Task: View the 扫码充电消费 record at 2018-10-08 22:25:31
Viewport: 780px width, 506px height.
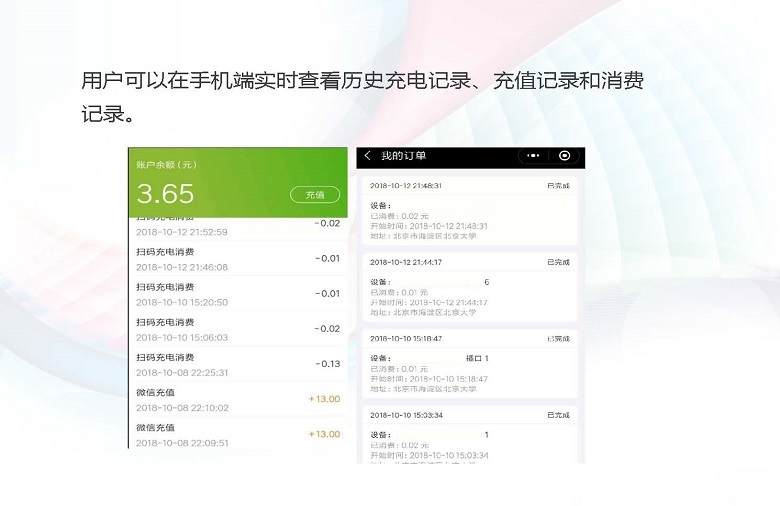Action: pyautogui.click(x=238, y=364)
